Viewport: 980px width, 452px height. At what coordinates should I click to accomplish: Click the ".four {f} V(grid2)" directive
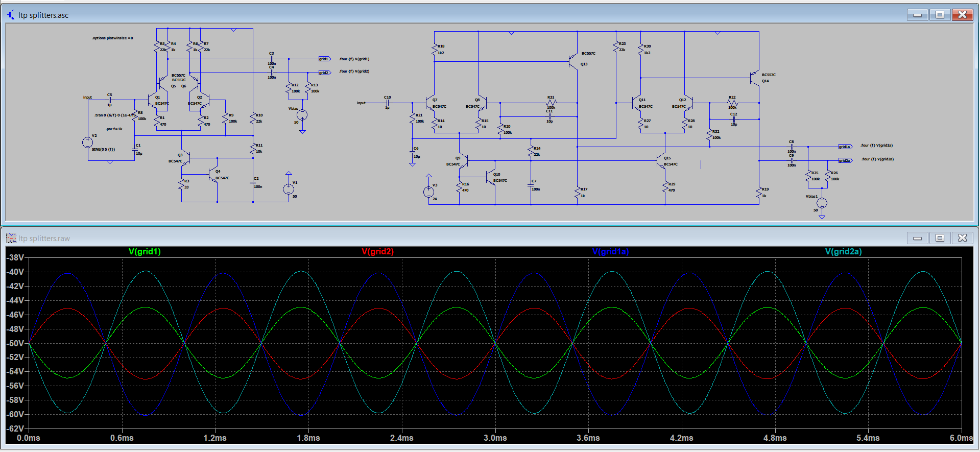point(354,71)
